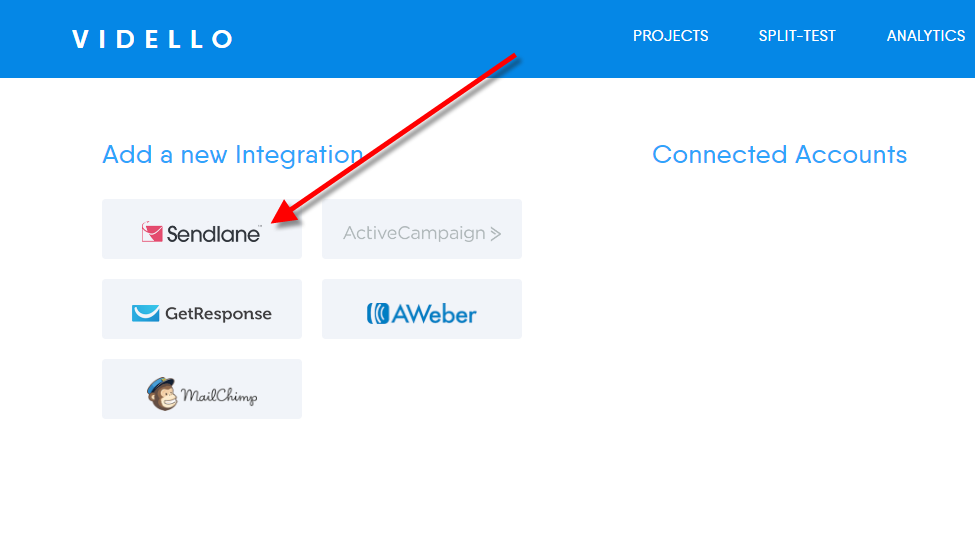Click the GetResponse wordmark text
This screenshot has width=975, height=547.
tap(218, 314)
